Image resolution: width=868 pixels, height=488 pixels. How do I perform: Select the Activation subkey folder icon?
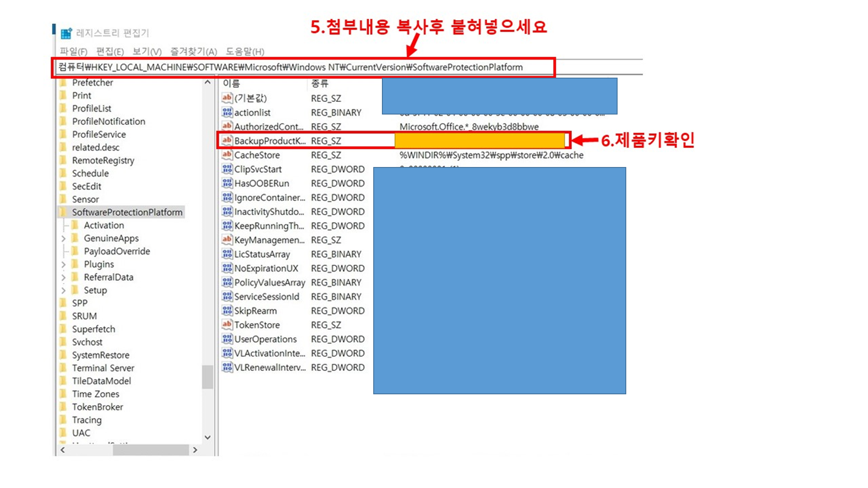coord(75,225)
